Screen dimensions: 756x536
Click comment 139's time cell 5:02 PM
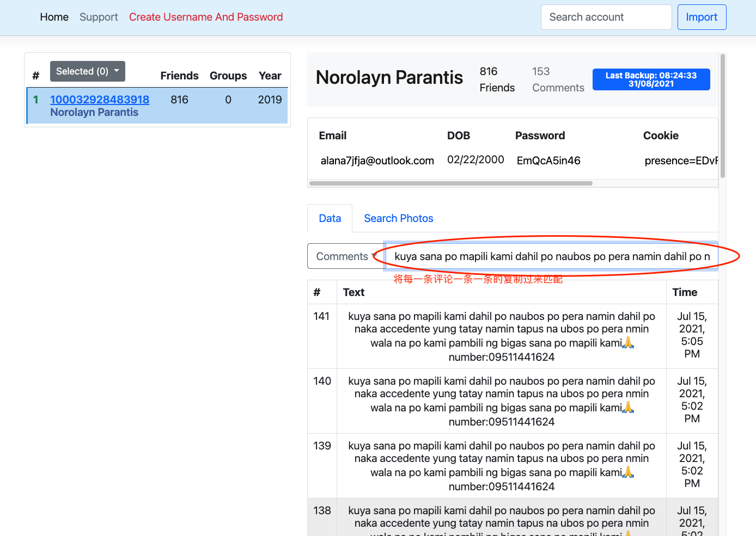(692, 465)
